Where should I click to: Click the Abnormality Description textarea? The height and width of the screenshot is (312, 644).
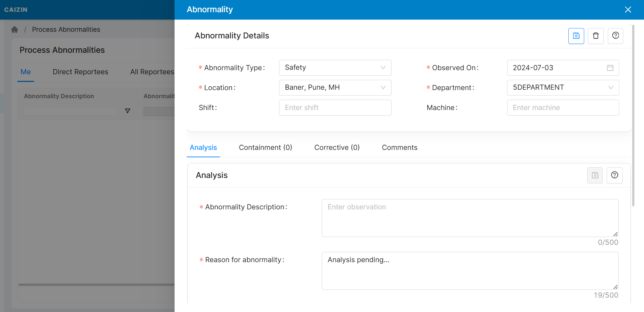point(470,218)
